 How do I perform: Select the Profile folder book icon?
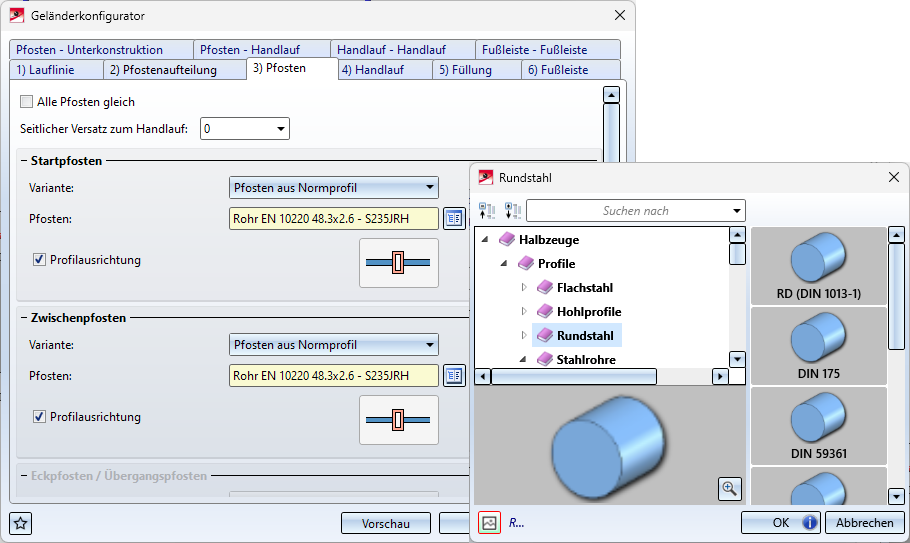coord(526,263)
